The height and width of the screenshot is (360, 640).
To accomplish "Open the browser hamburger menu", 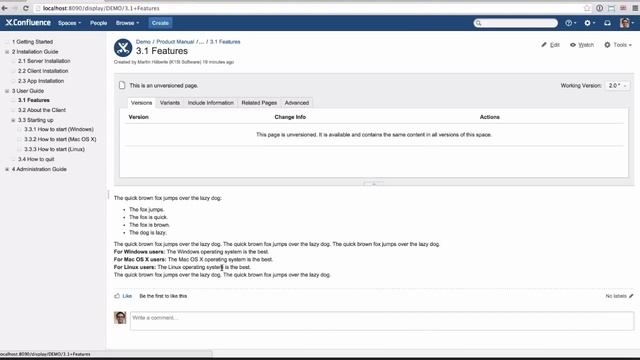I will tap(635, 8).
